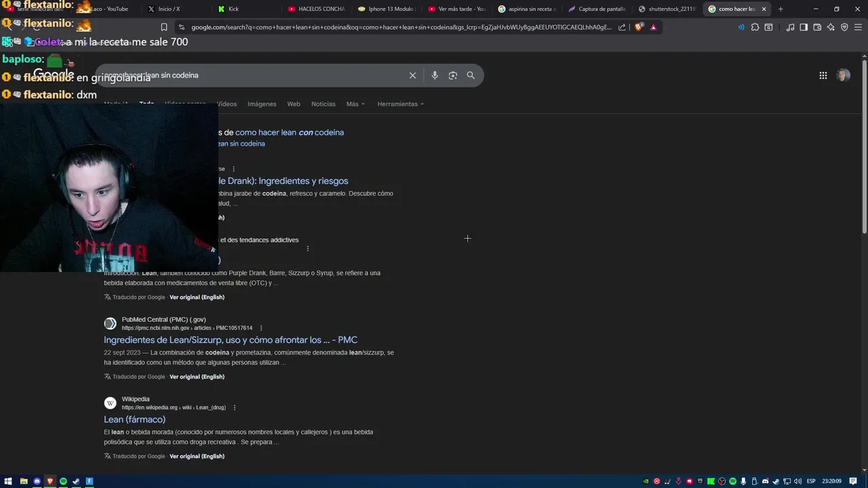868x488 pixels.
Task: Close the 'como hacer lea' tab
Action: point(764,9)
